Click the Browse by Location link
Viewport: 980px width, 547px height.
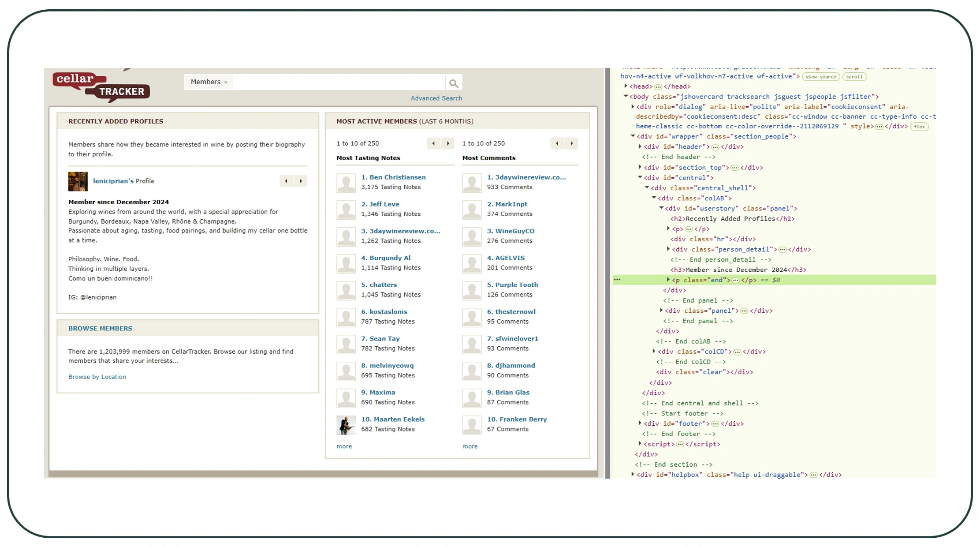pyautogui.click(x=97, y=377)
